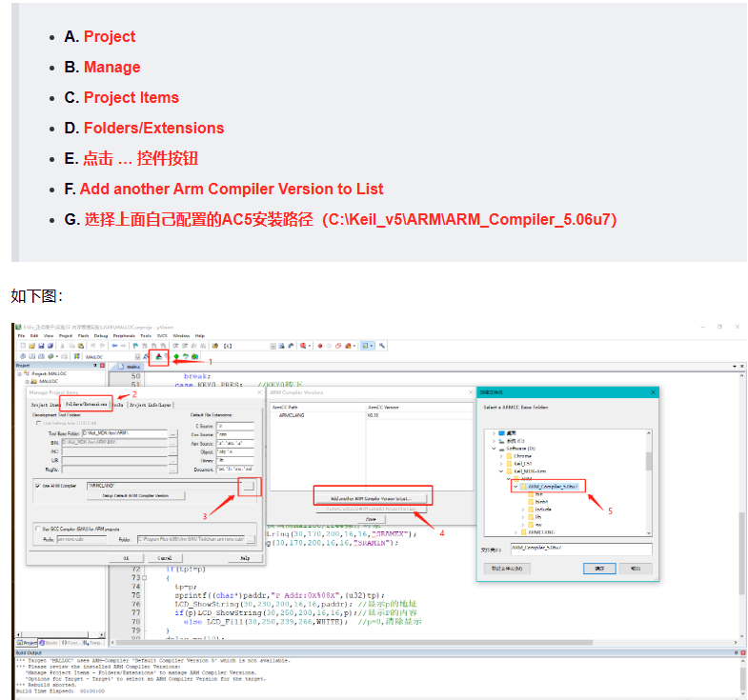The width and height of the screenshot is (748, 700).
Task: Click Setup Default ARM Compiler Version button
Action: [135, 496]
